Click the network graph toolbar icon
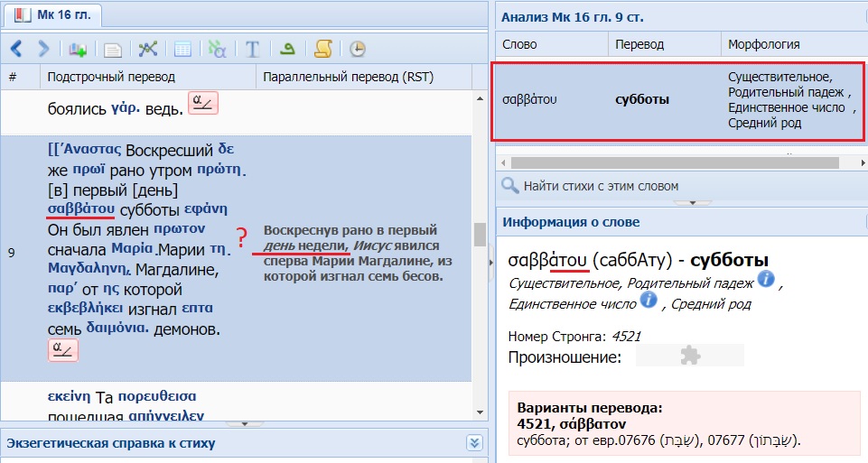Image resolution: width=868 pixels, height=463 pixels. [147, 49]
